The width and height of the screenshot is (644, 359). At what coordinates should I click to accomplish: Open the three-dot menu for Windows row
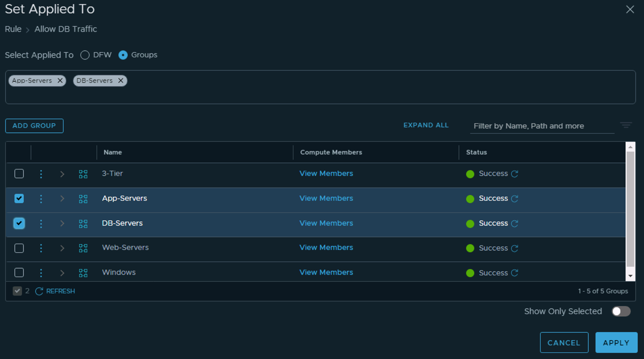(x=41, y=273)
